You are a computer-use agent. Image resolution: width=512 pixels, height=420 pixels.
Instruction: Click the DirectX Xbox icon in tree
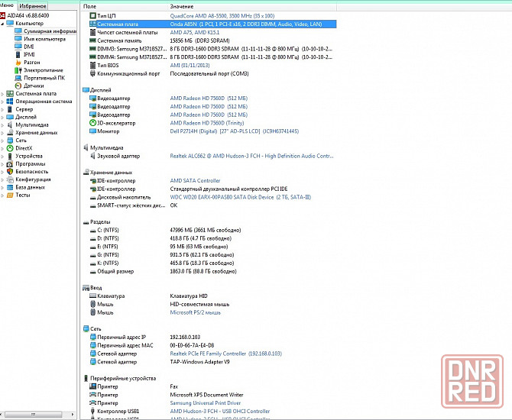click(10, 148)
